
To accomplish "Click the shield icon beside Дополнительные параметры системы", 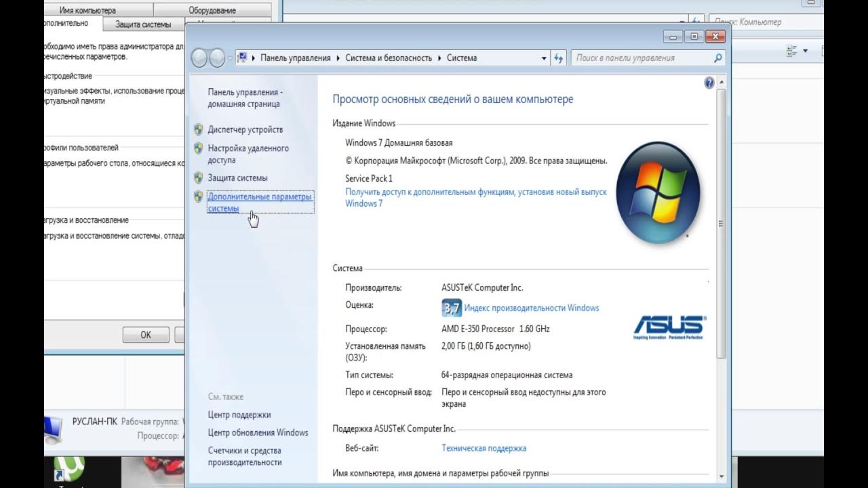I will (199, 197).
